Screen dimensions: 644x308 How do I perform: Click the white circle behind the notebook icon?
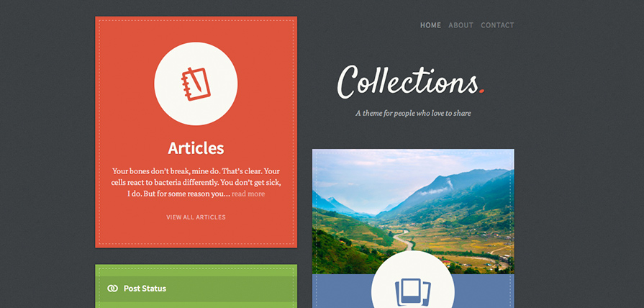196,83
